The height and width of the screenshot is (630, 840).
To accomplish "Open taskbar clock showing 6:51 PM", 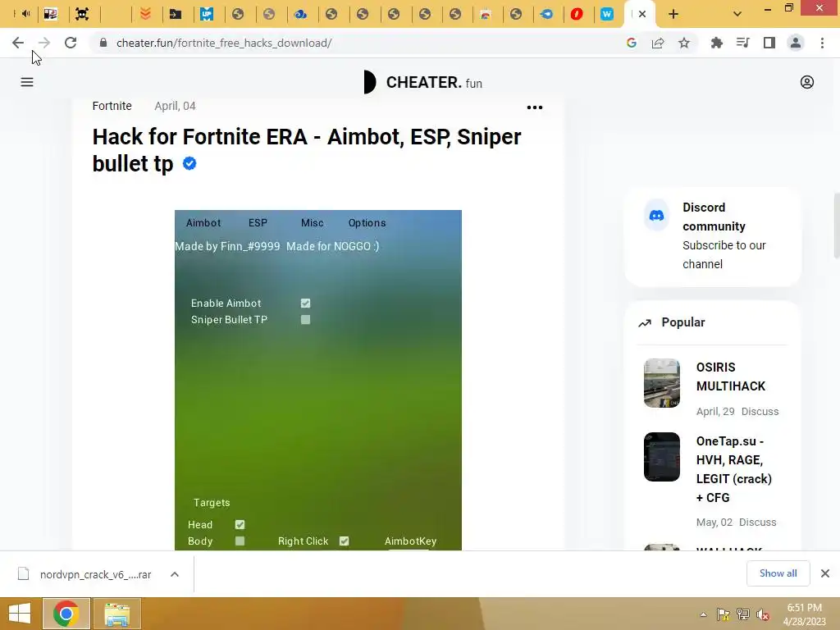I will click(x=804, y=614).
